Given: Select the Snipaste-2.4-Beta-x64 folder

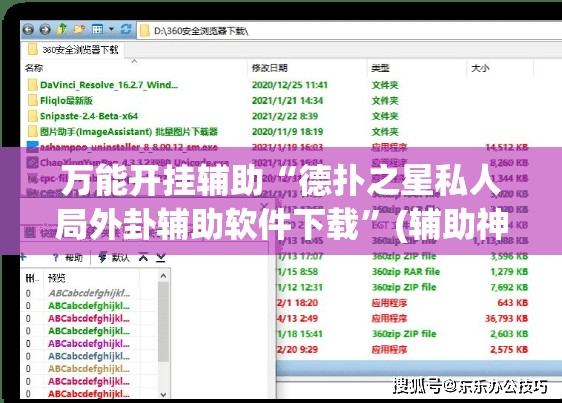Looking at the screenshot, I should 89,116.
